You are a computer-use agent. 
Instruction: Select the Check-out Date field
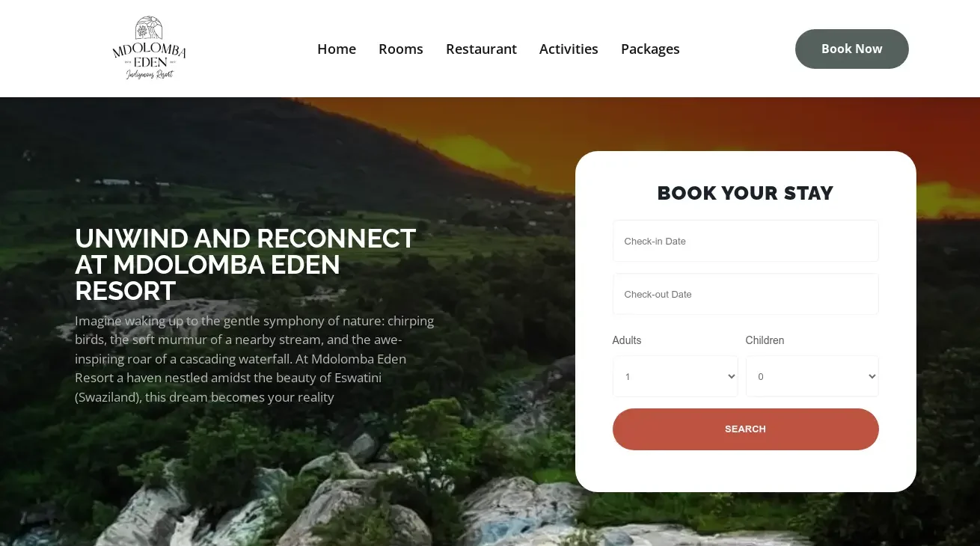746,294
